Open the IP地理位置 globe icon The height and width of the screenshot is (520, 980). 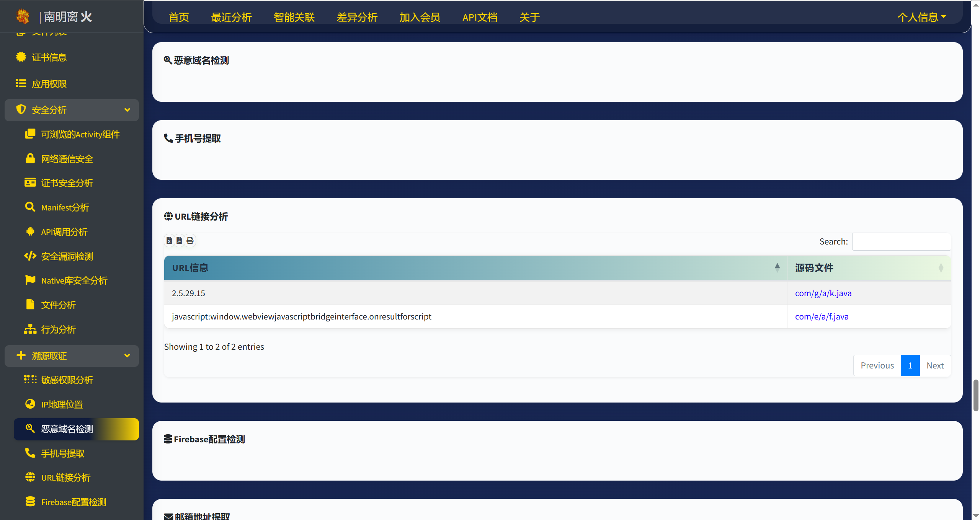[30, 404]
